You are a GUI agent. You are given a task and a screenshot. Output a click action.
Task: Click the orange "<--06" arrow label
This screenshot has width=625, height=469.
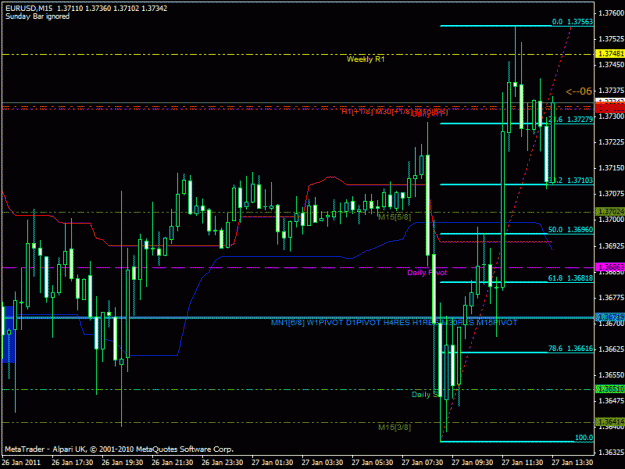point(579,92)
